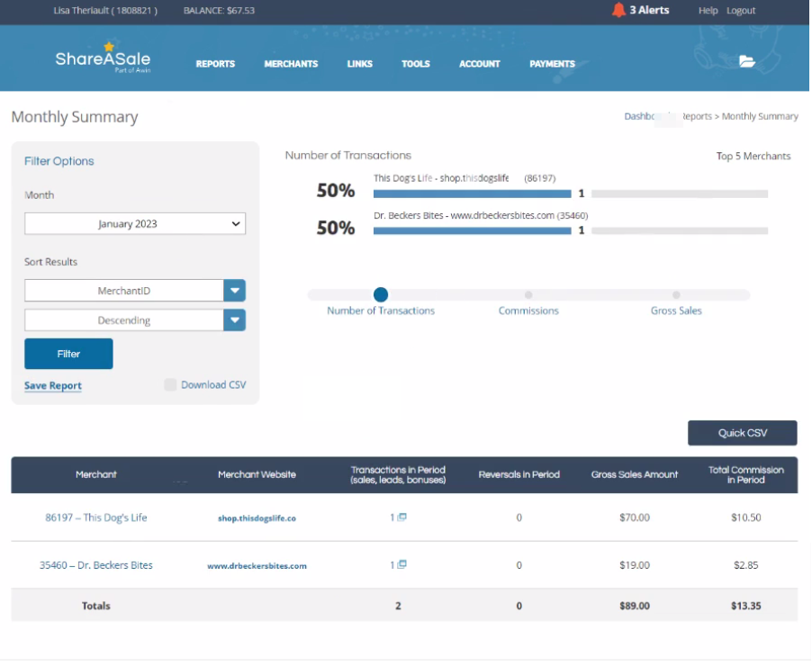Tick the Download CSV checkbox
812x666 pixels.
pyautogui.click(x=170, y=384)
